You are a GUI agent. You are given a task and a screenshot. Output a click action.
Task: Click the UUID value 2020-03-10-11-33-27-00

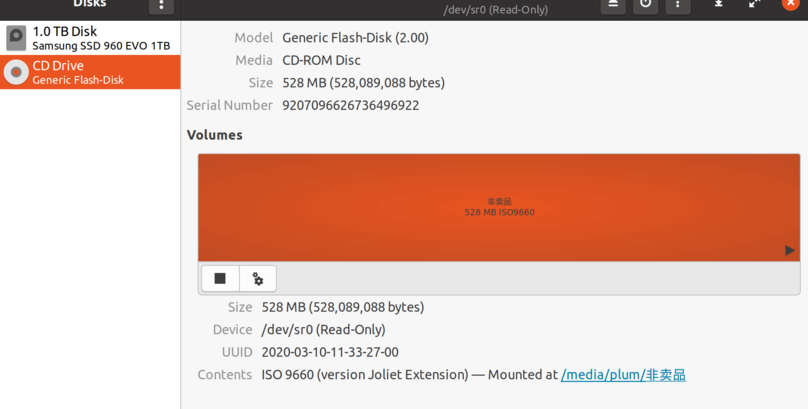pyautogui.click(x=329, y=352)
